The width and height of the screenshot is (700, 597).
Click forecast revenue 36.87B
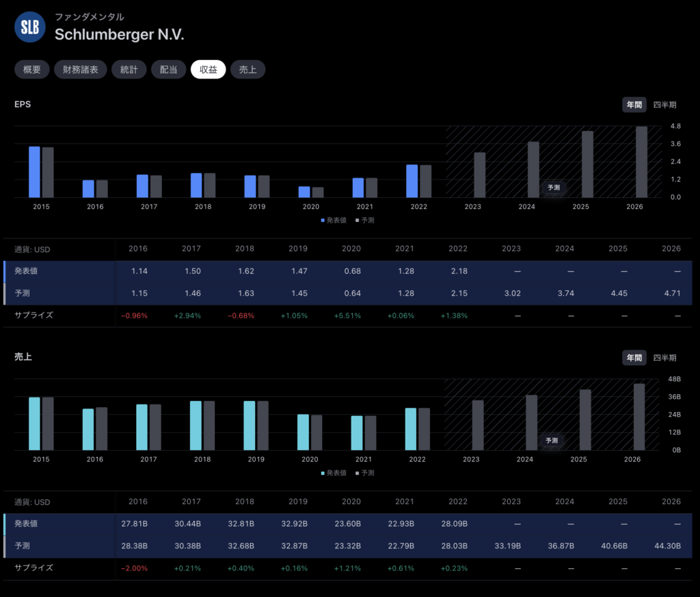(561, 546)
